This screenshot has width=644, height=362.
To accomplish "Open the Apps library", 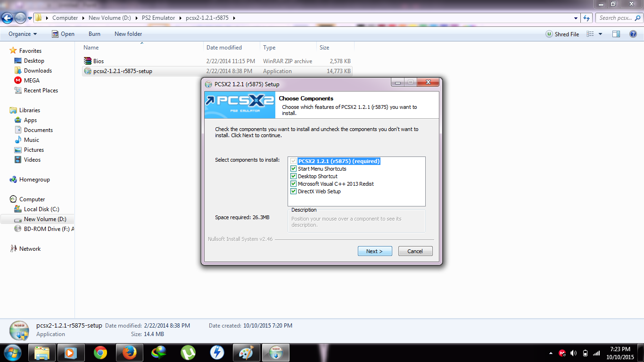I will 30,120.
